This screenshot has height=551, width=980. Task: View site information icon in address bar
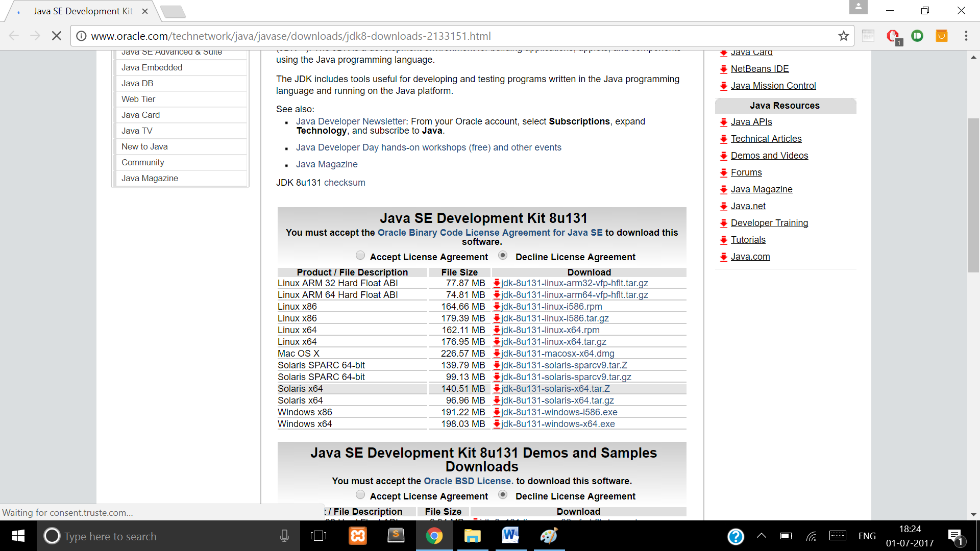tap(81, 36)
